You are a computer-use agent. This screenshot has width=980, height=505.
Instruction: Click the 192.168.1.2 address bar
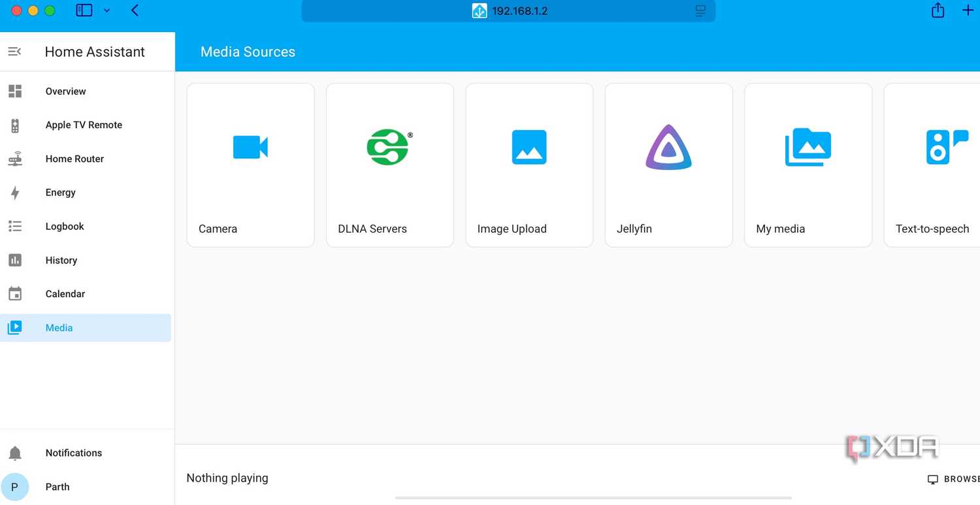[508, 11]
